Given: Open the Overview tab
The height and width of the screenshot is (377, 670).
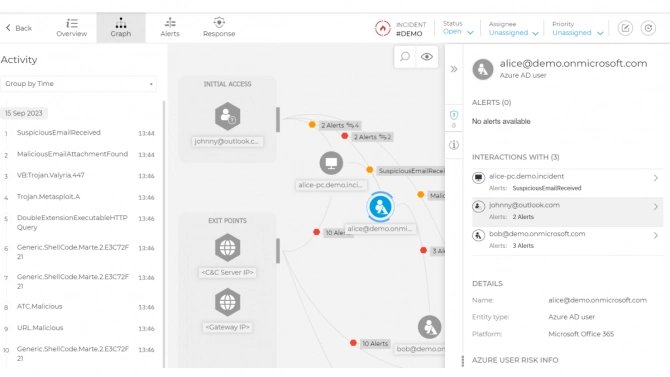Looking at the screenshot, I should point(71,28).
